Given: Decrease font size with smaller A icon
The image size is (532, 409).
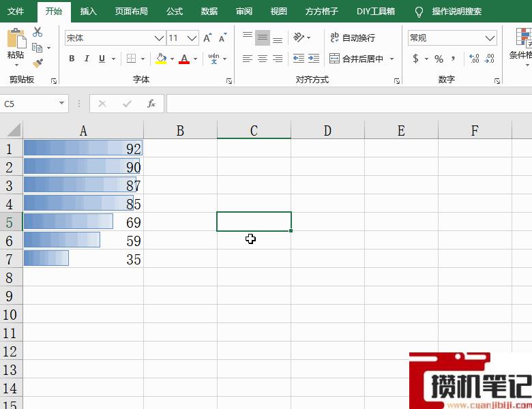Looking at the screenshot, I should coord(222,38).
